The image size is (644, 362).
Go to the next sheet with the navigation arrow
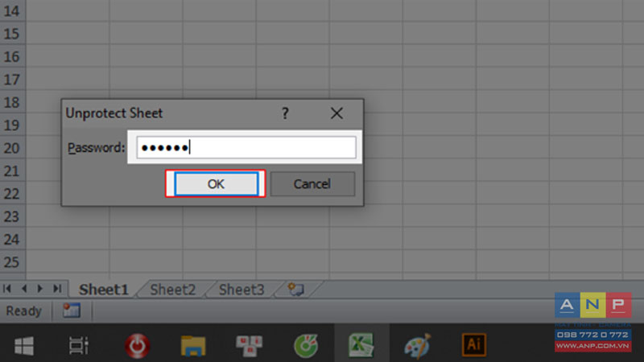pos(40,289)
